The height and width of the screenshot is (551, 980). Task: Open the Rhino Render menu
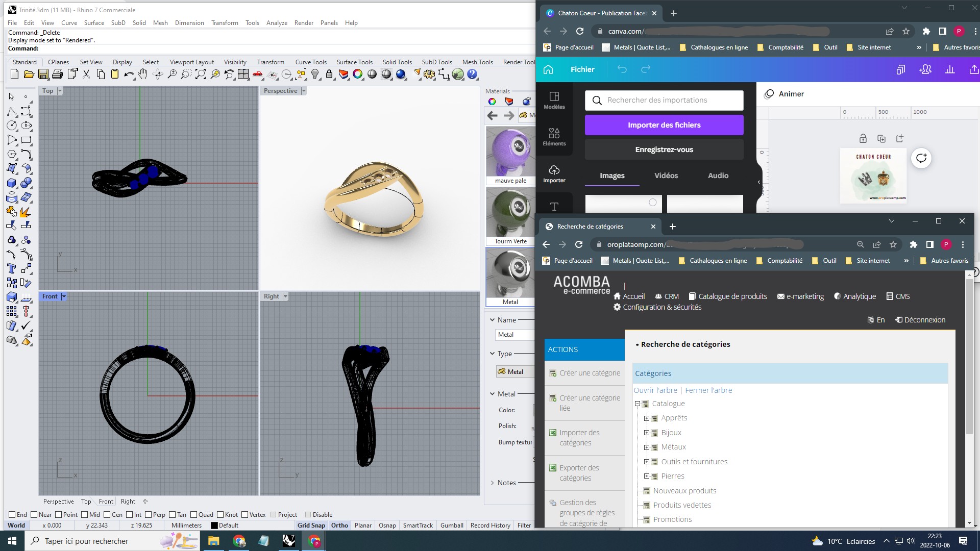304,23
